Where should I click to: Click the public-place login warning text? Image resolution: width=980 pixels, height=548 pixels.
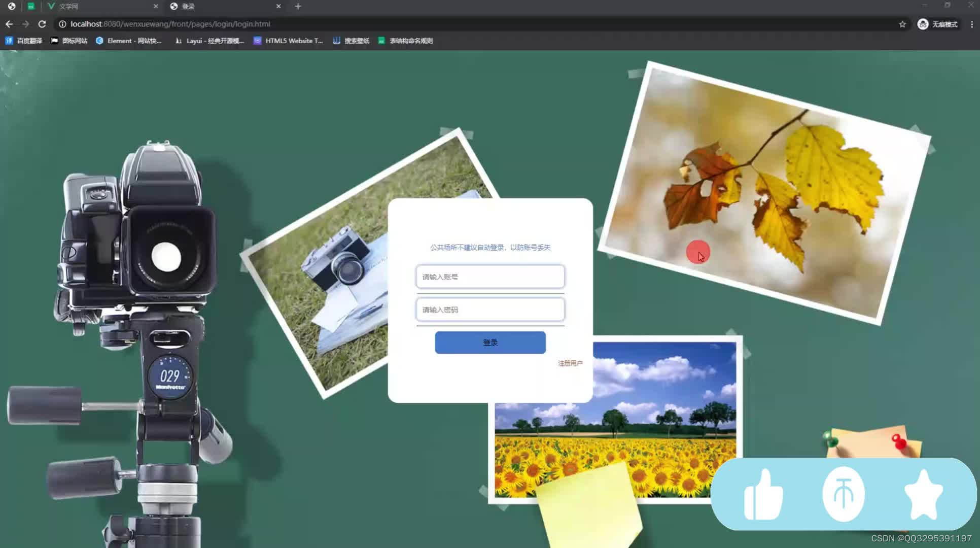[490, 248]
